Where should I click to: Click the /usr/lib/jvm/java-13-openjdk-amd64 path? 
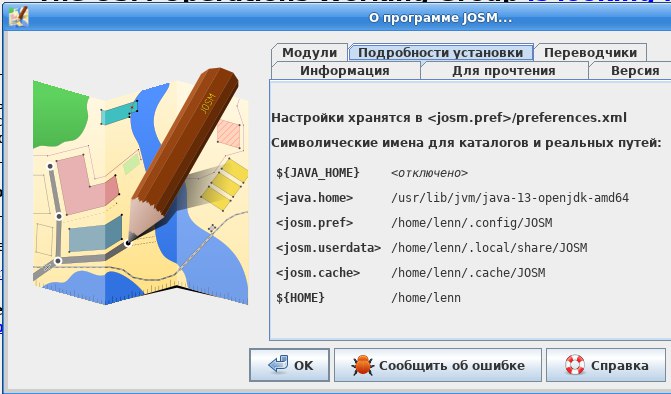tap(510, 198)
